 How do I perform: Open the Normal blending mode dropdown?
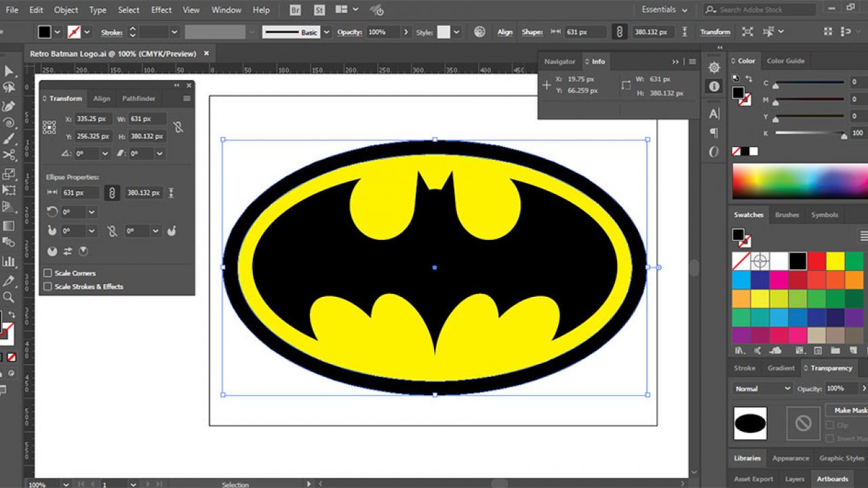pyautogui.click(x=764, y=388)
